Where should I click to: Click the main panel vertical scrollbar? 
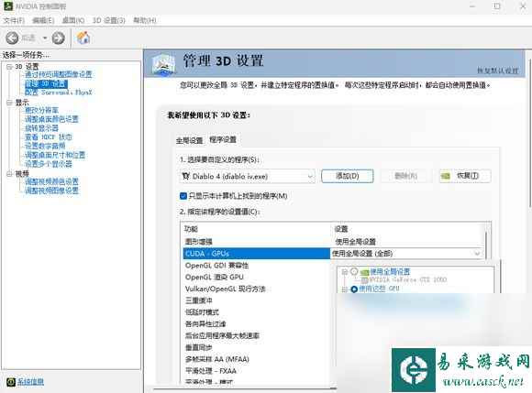click(x=529, y=132)
